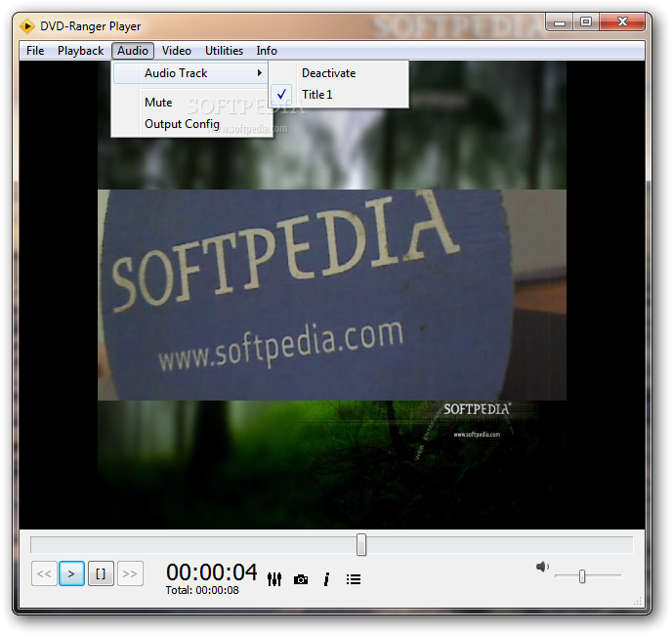Viewport: 672px width, 635px height.
Task: Click the stop [] button
Action: pos(101,573)
